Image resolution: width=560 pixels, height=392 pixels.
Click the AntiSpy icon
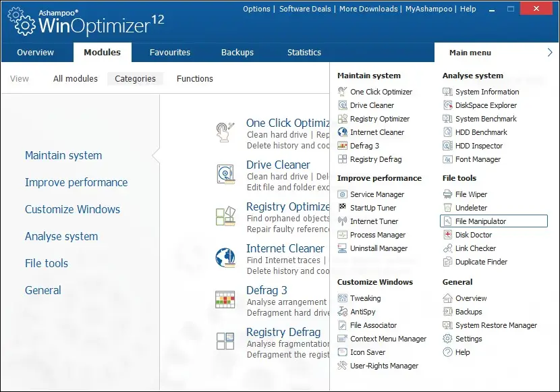pyautogui.click(x=342, y=312)
